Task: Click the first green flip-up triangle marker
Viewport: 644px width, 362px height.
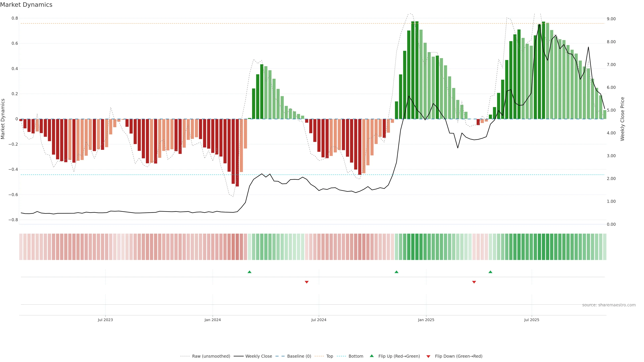Action: pyautogui.click(x=249, y=272)
